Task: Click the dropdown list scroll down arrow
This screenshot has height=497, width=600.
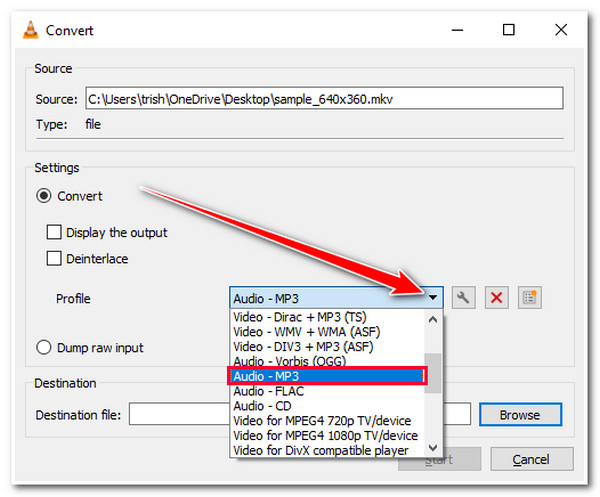Action: (x=433, y=447)
